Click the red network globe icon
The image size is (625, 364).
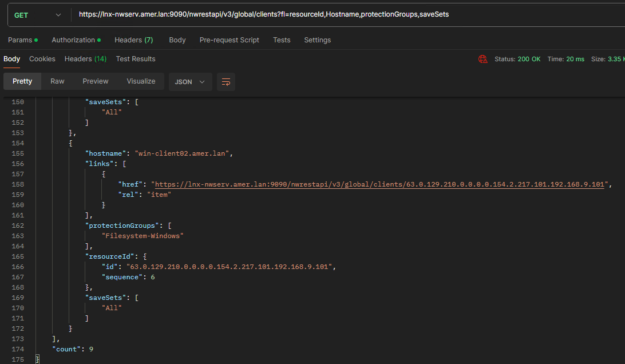tap(483, 59)
